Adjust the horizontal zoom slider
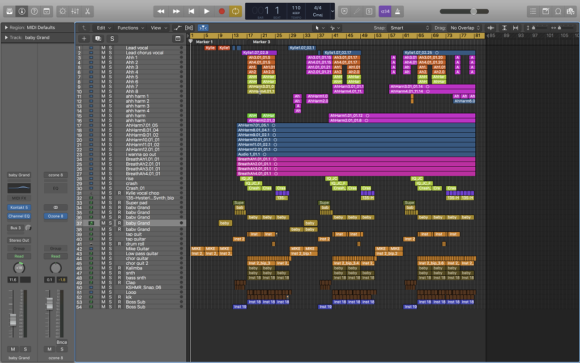580x363 pixels. [563, 28]
